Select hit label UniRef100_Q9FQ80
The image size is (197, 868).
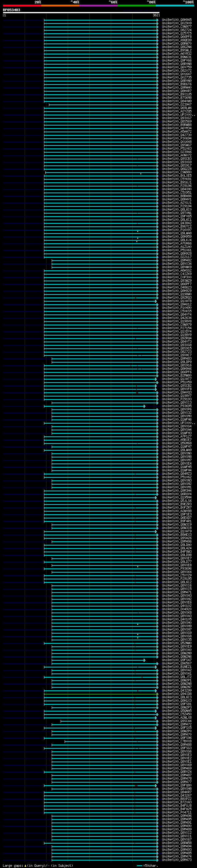[x=177, y=785]
